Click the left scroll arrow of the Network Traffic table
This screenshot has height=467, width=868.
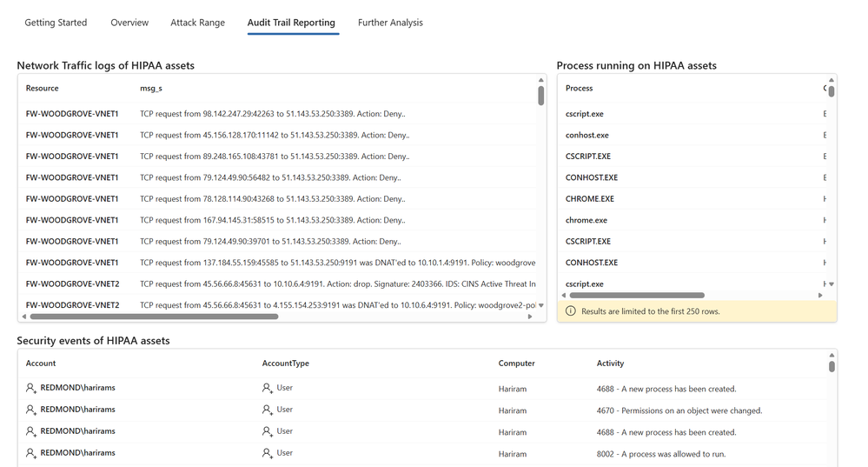tap(23, 317)
